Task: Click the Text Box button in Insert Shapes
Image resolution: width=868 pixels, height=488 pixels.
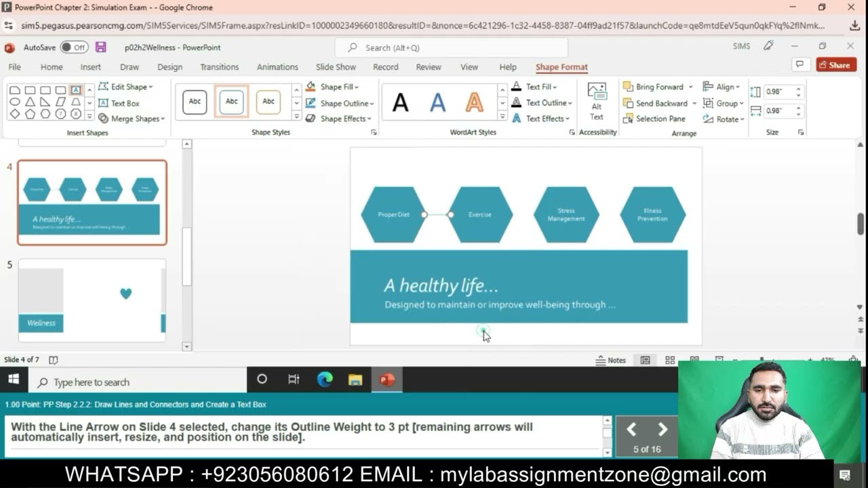Action: pyautogui.click(x=119, y=103)
